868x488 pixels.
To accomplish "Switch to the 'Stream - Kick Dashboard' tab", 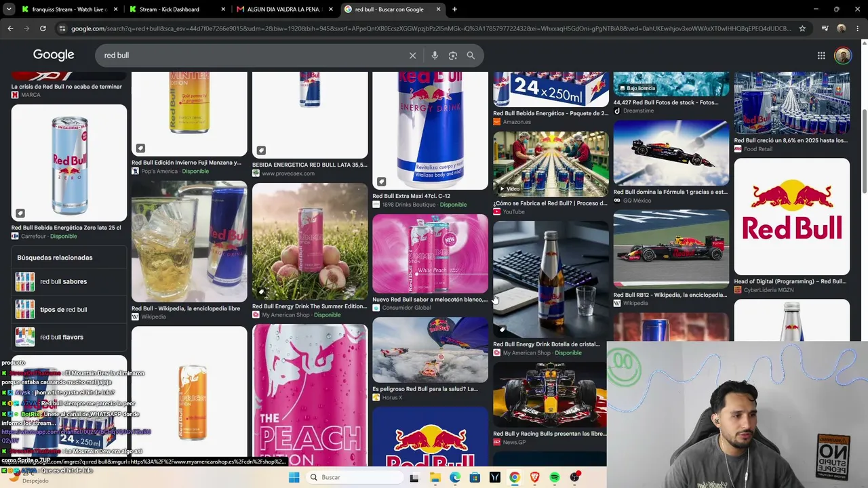I will coord(178,9).
